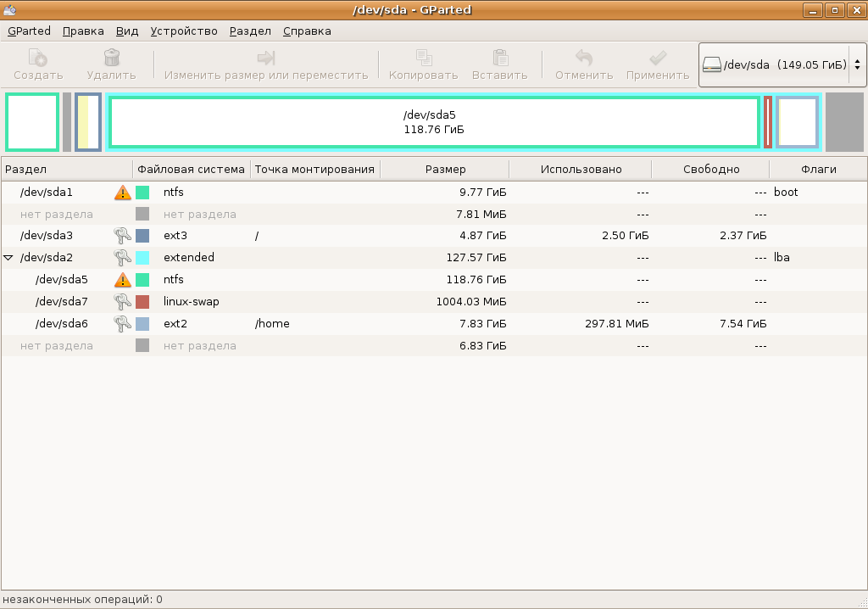
Task: Click the Копировать copy icon
Action: pyautogui.click(x=423, y=59)
